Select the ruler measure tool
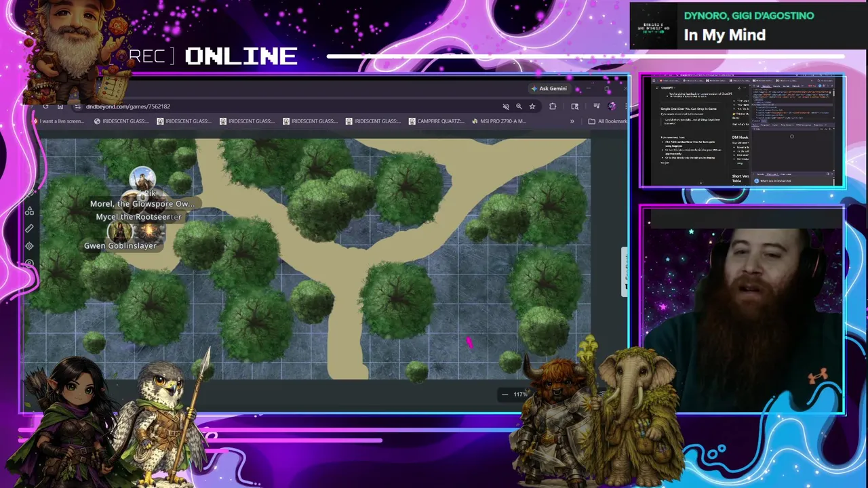The width and height of the screenshot is (868, 488). (x=29, y=229)
